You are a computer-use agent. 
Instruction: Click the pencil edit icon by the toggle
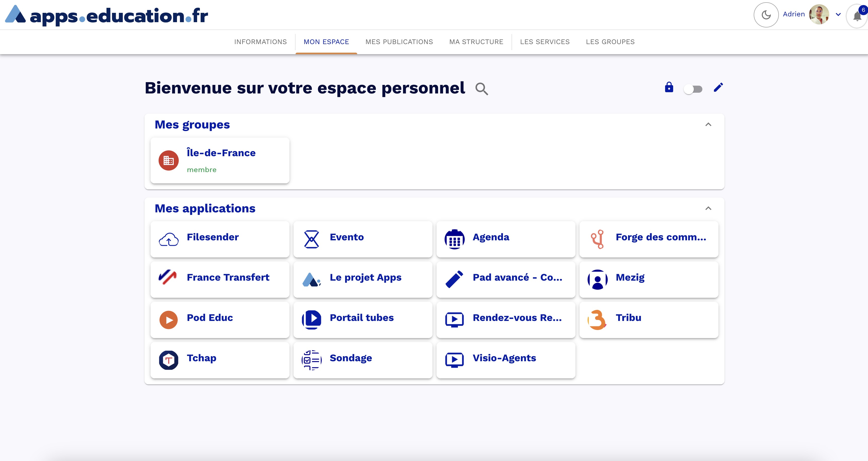point(718,87)
